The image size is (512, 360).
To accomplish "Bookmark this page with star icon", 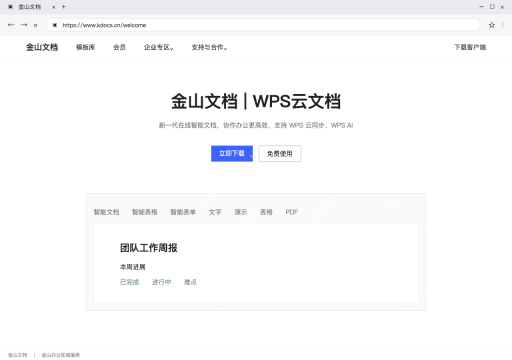I will point(492,25).
